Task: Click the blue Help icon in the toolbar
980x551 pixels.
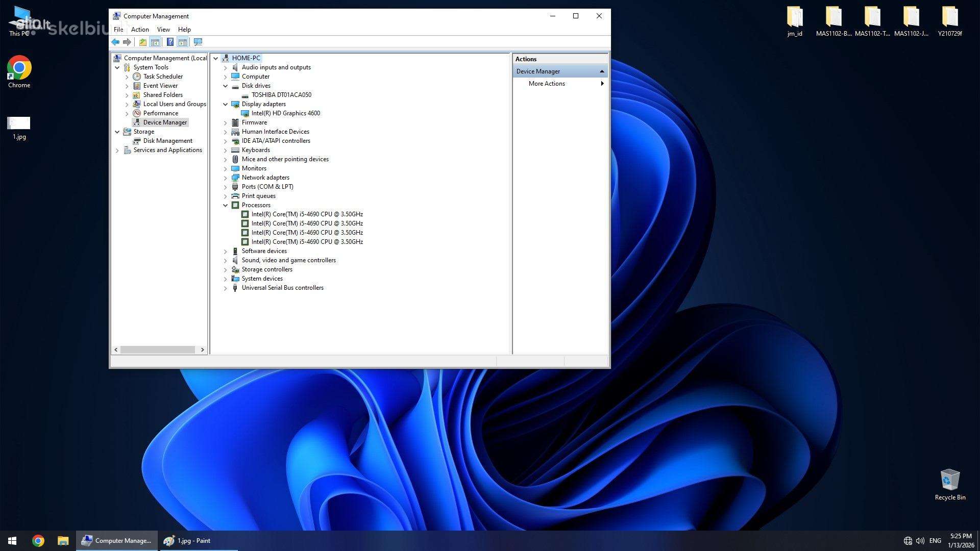Action: [170, 42]
